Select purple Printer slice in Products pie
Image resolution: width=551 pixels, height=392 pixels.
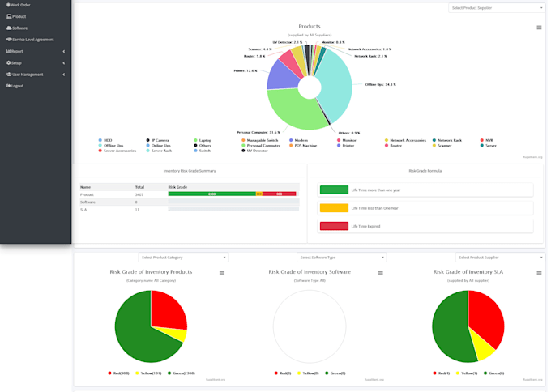[x=283, y=75]
